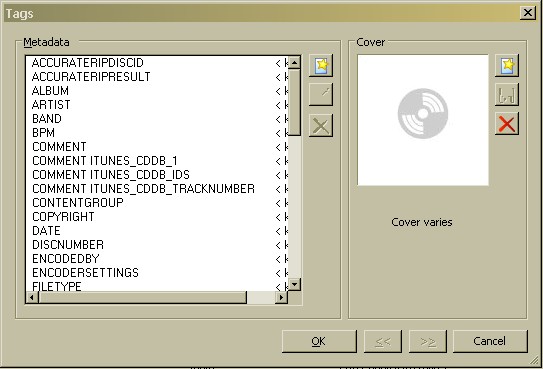Select the ALBUM metadata row
Image resolution: width=543 pixels, height=369 pixels.
pyautogui.click(x=157, y=91)
